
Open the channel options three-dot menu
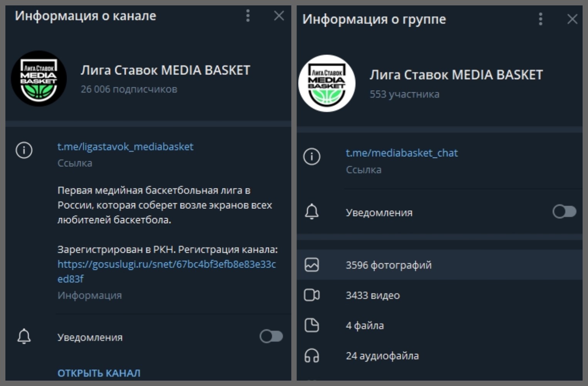click(248, 16)
